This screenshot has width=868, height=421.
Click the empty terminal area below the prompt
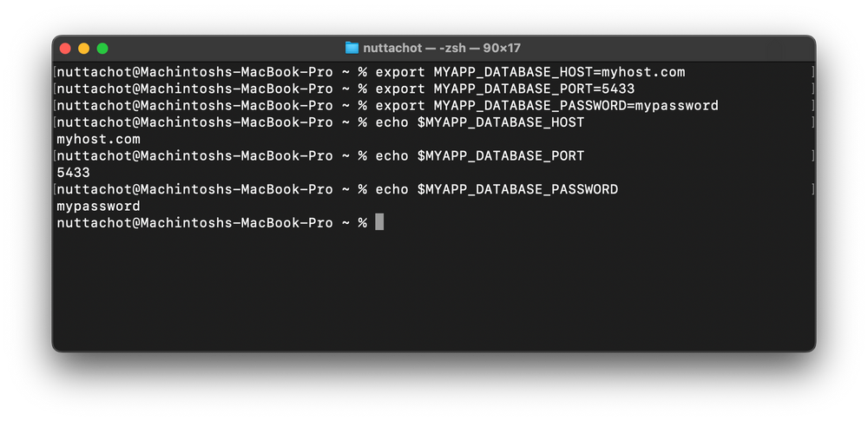point(434,295)
